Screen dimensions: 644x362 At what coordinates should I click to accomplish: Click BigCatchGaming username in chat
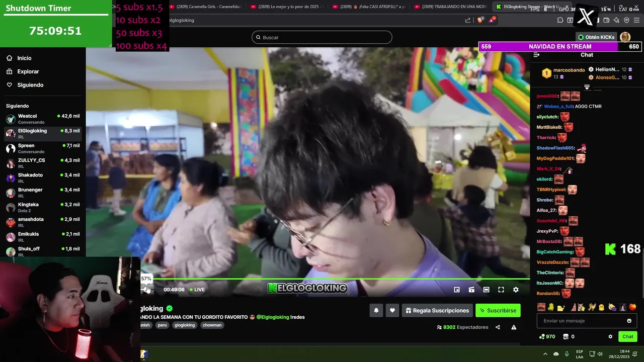coord(555,252)
